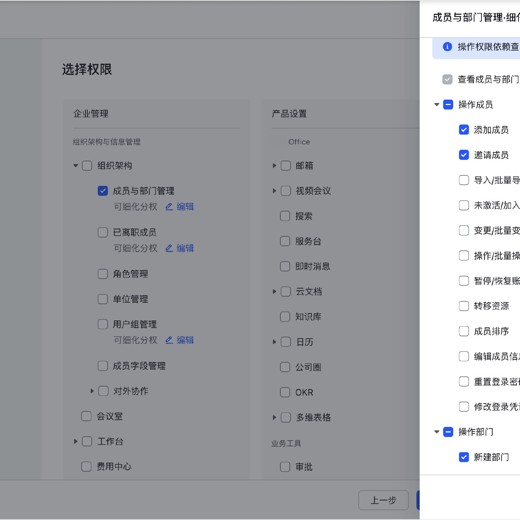Check the 服务台 checkbox
The image size is (520, 520).
[285, 241]
